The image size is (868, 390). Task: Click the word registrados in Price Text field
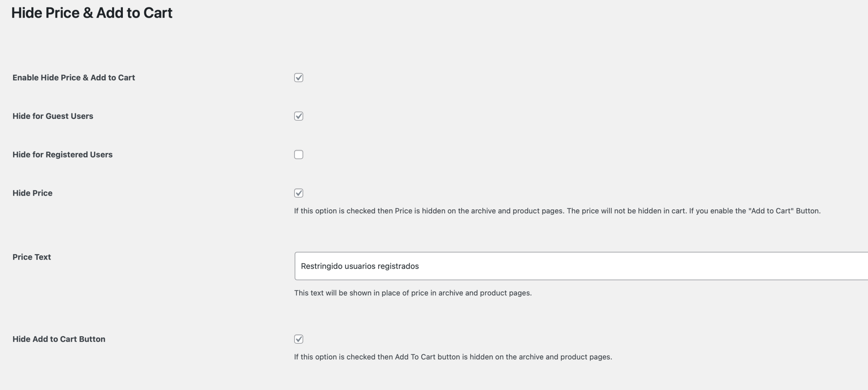pyautogui.click(x=398, y=266)
